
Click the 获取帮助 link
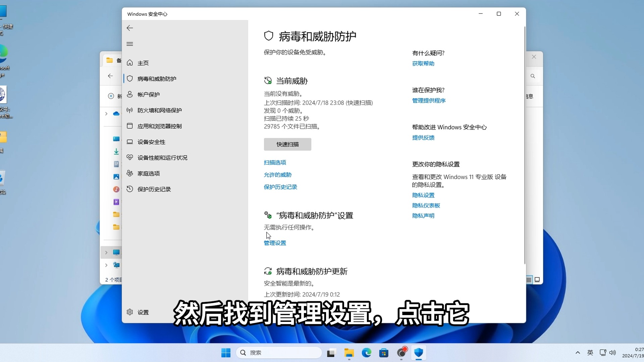click(423, 63)
